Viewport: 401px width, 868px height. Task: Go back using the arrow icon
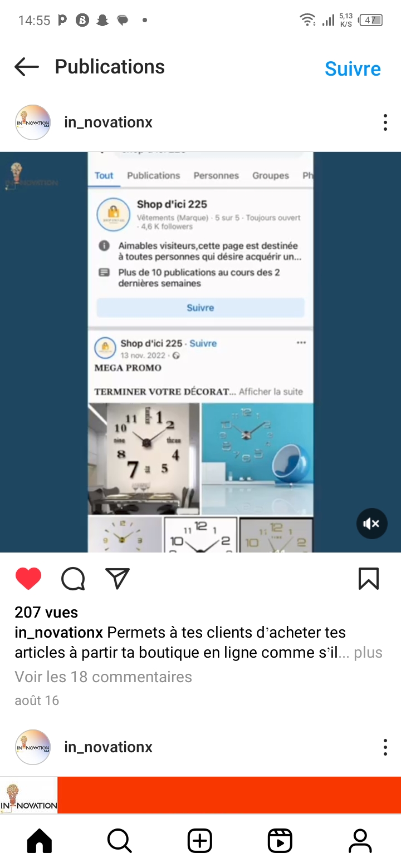tap(27, 67)
